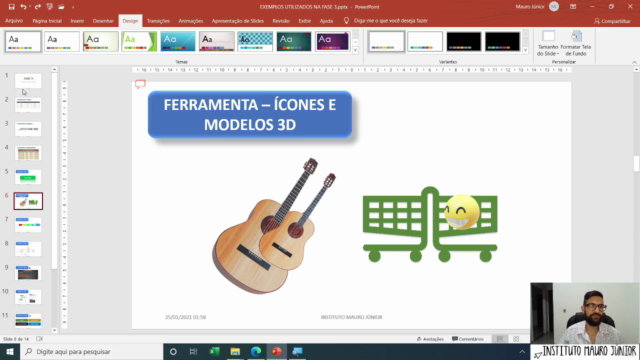Select the smiling emoji 3D model

coord(462,212)
